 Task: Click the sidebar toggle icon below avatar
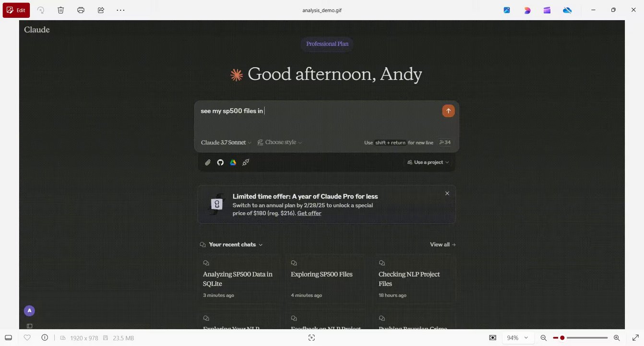pyautogui.click(x=29, y=326)
